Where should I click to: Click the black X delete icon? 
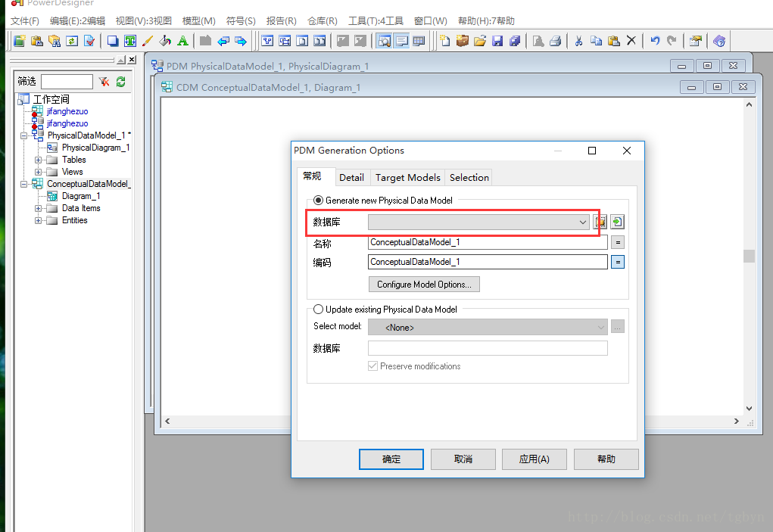tap(631, 41)
